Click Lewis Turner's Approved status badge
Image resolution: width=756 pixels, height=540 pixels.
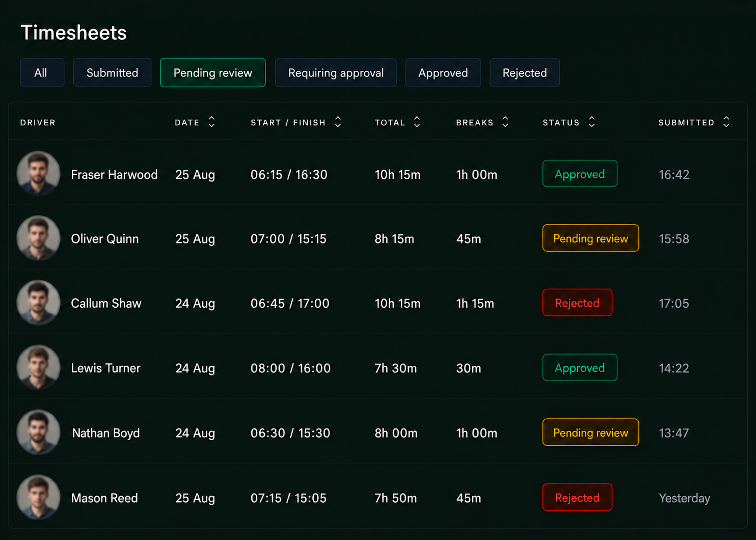coord(580,368)
